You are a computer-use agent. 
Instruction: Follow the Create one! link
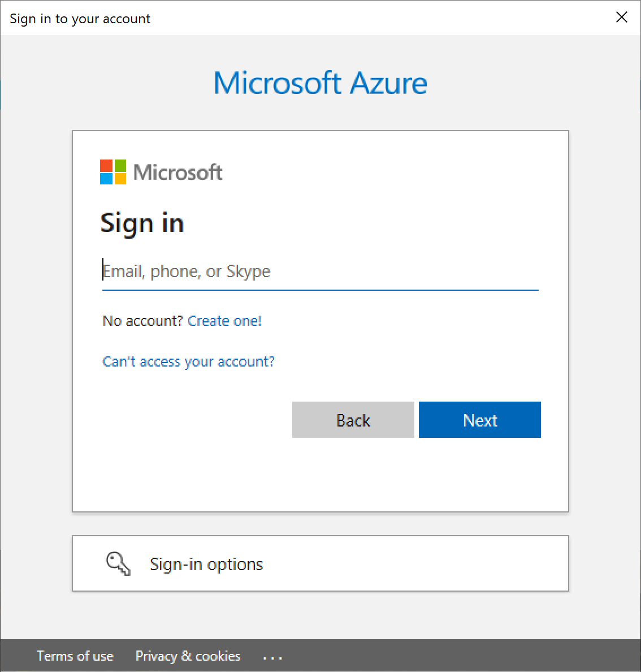pos(224,321)
